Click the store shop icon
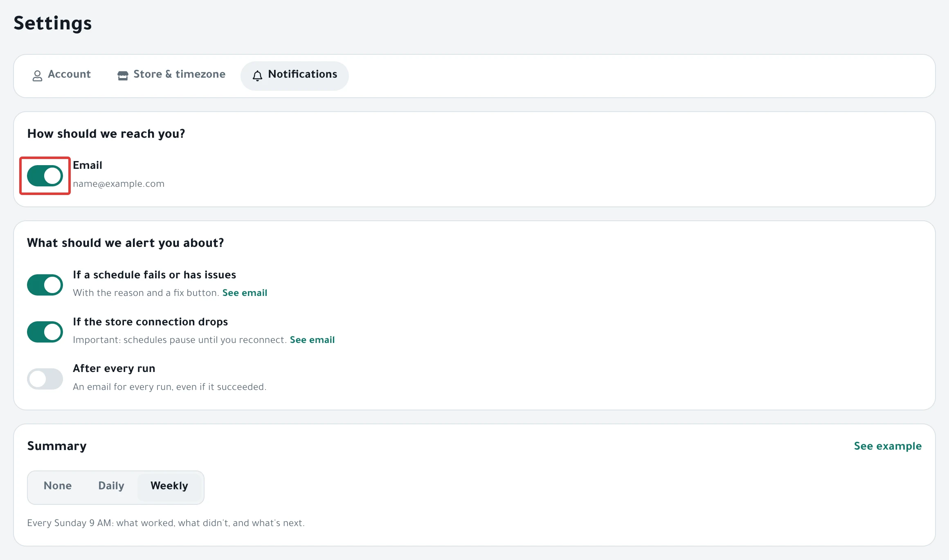 click(123, 76)
